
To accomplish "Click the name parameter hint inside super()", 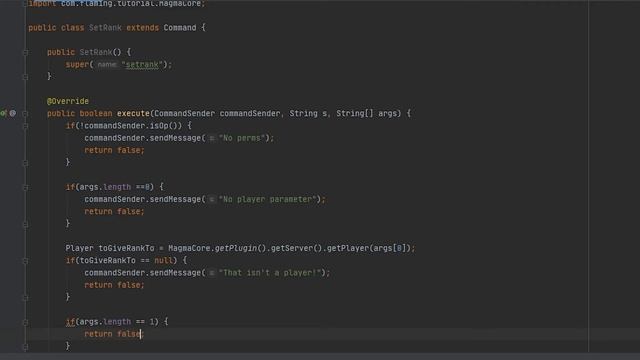I will [107, 64].
